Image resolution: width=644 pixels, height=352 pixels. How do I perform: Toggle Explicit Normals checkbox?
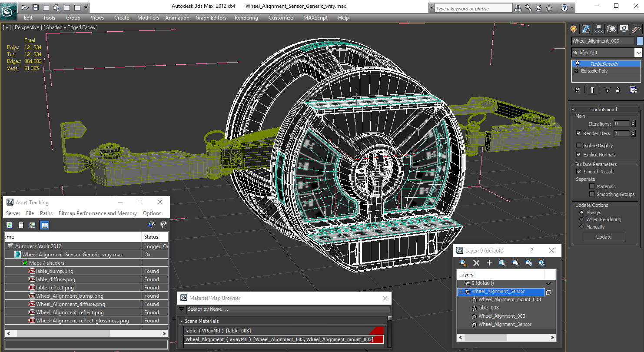pos(578,155)
